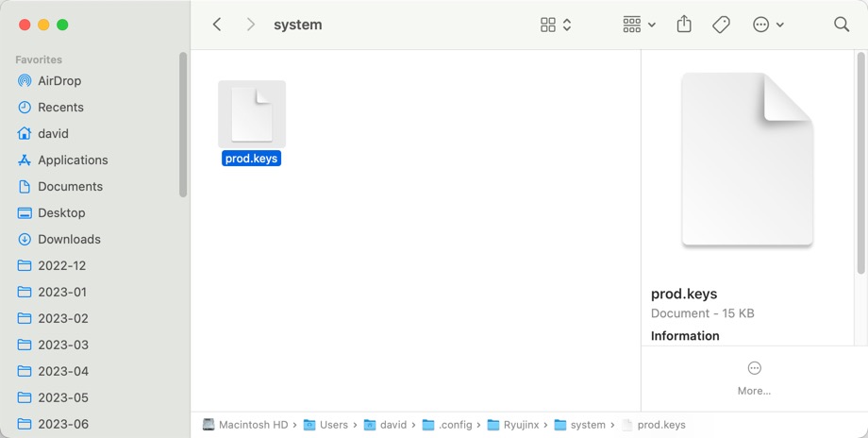Click the More… preview action button
868x438 pixels.
[x=754, y=379]
